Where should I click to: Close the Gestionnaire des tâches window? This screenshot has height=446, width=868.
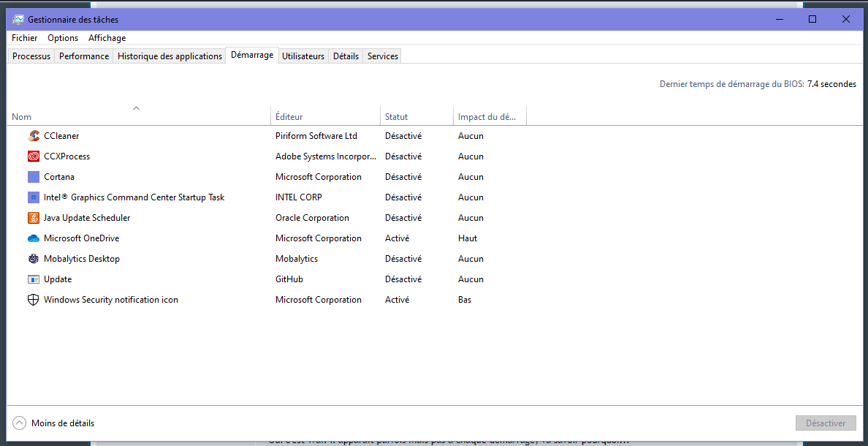846,20
